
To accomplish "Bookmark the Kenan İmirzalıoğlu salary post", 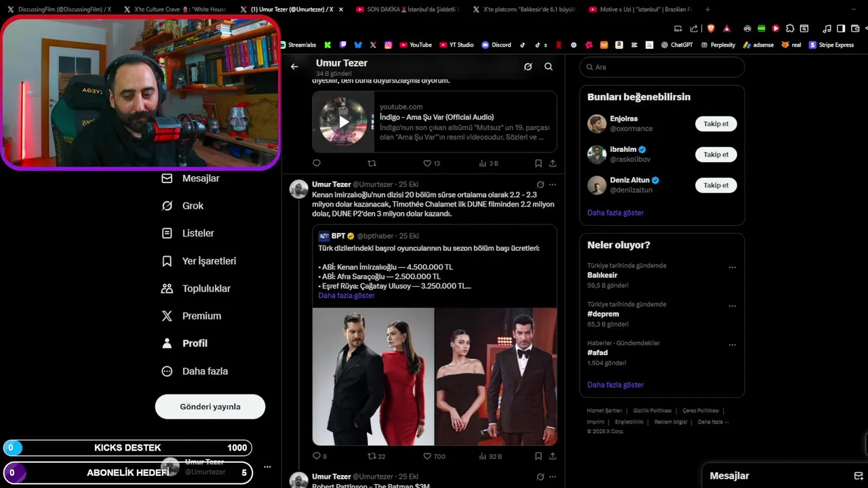I will click(x=538, y=456).
